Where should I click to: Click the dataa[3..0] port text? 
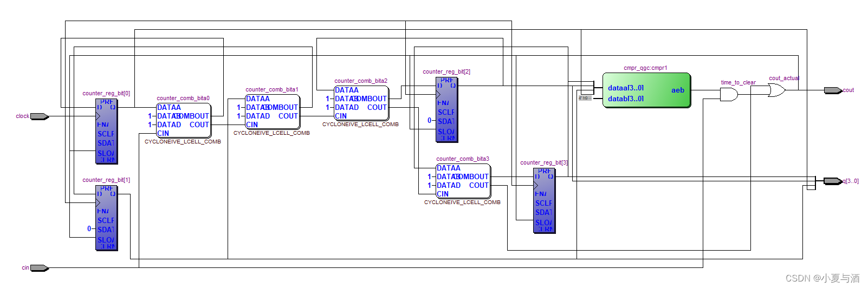[626, 88]
